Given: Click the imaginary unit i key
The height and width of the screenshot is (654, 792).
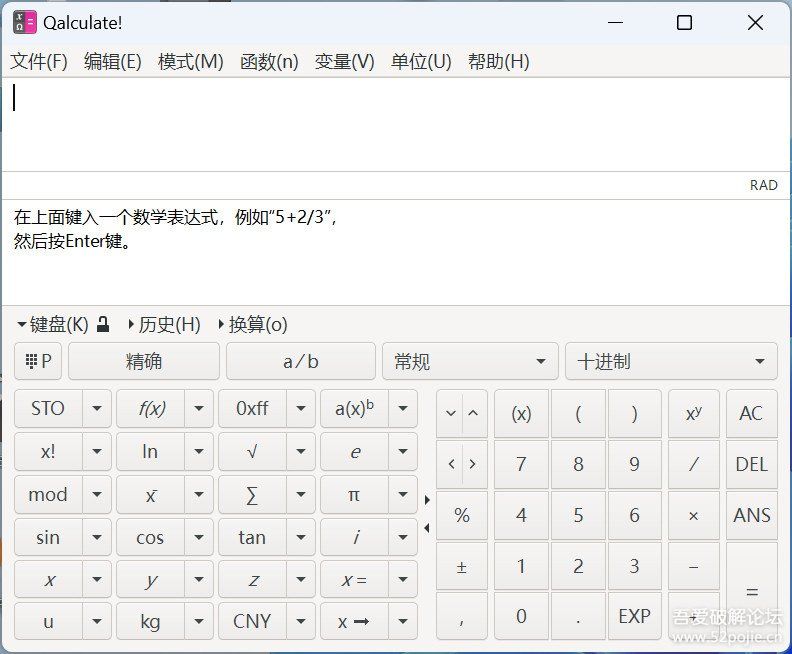Looking at the screenshot, I should (354, 537).
